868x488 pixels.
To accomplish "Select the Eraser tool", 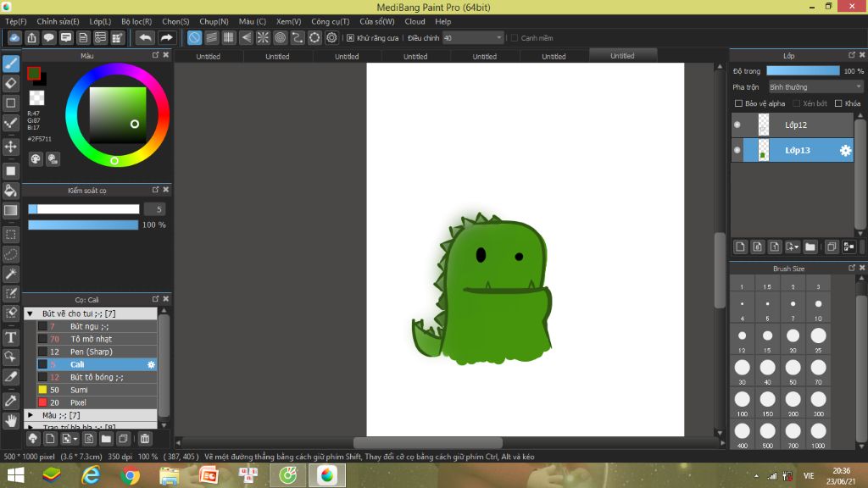I will [x=10, y=84].
